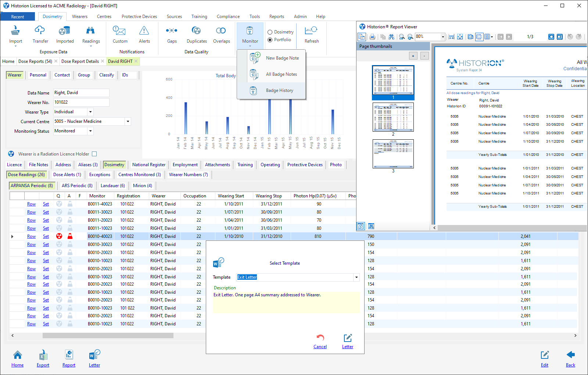Viewport: 588px width, 375px height.
Task: Expand the multiple pages view dropdown arrow
Action: [x=492, y=37]
